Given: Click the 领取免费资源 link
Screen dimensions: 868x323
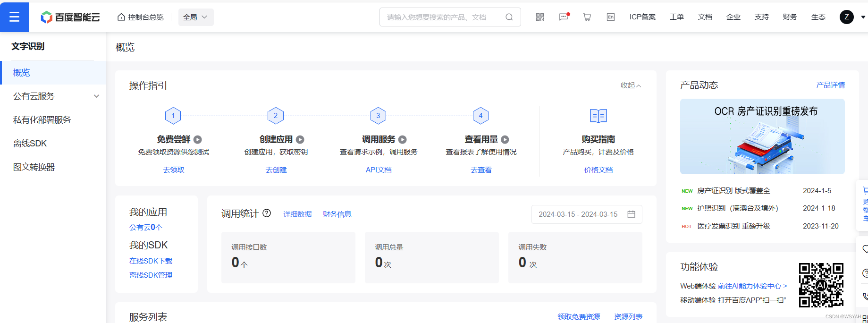Looking at the screenshot, I should [579, 317].
